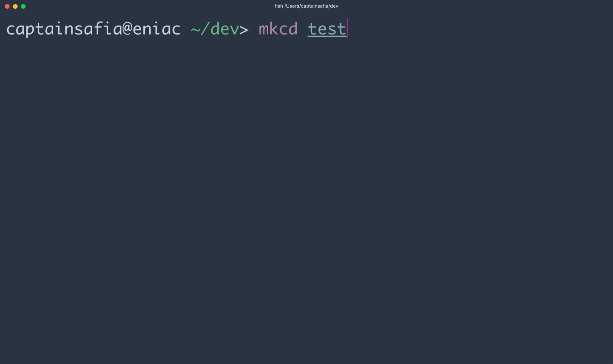
Task: Click the /Users/captainsafia/dev path in the title
Action: [x=311, y=6]
